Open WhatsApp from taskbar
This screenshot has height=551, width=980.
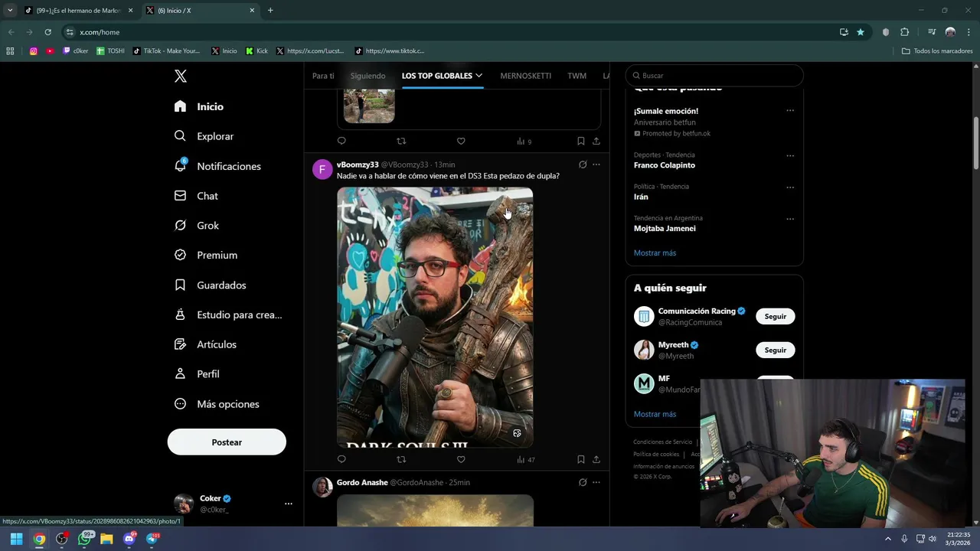coord(84,539)
